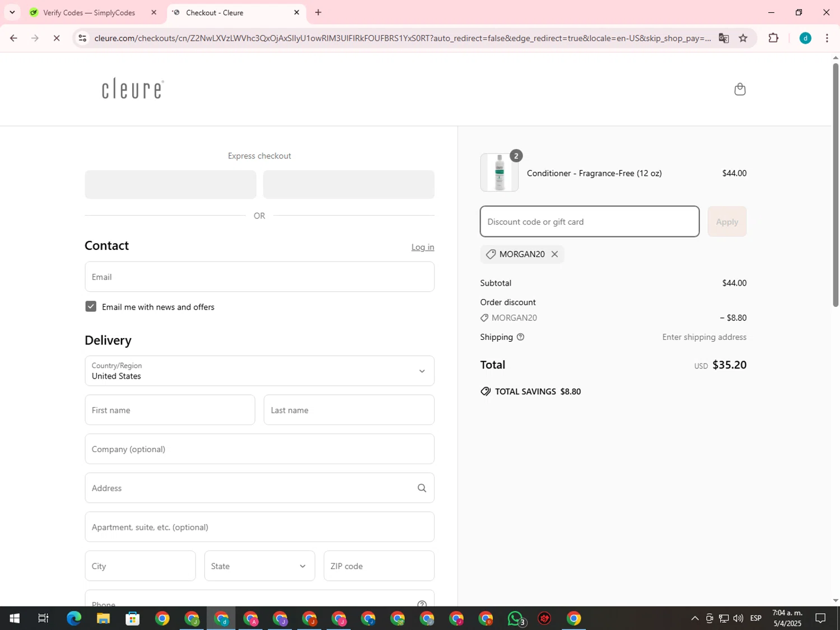Open Task View on the taskbar
This screenshot has height=630, width=840.
coord(43,618)
